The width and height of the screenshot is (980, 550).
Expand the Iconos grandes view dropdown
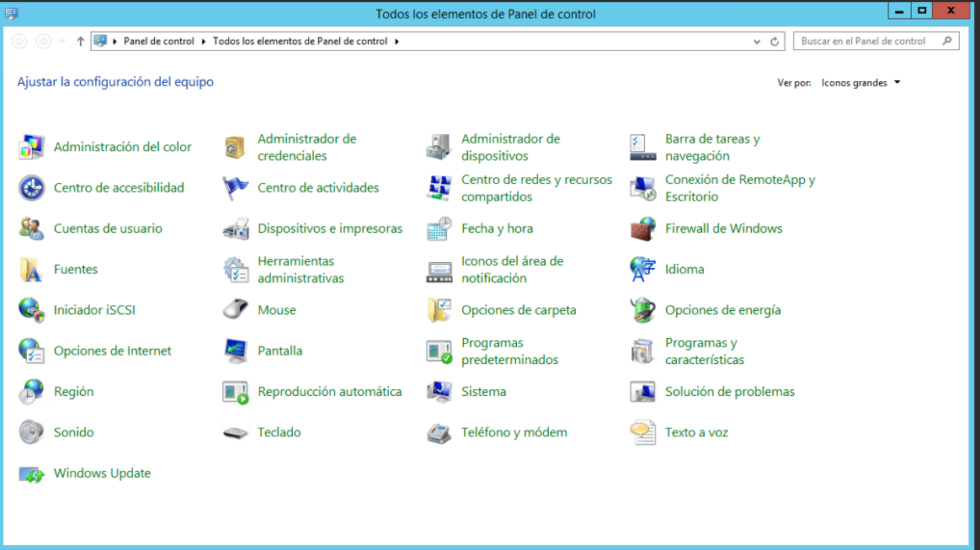coord(860,83)
